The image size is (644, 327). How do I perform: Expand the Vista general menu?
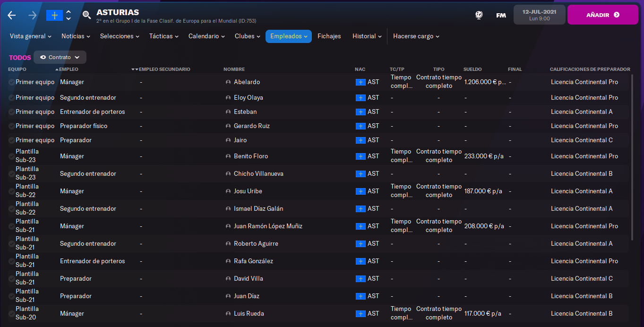pyautogui.click(x=31, y=36)
